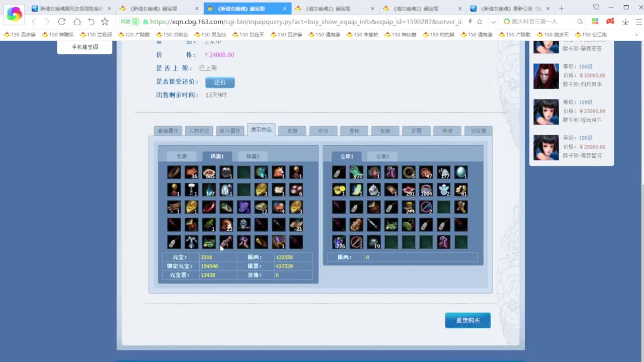Open the 150 神雕侠 bookmark

click(x=58, y=34)
